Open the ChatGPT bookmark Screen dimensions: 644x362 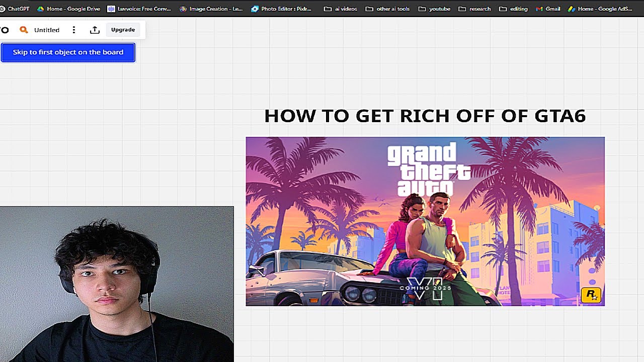point(15,9)
